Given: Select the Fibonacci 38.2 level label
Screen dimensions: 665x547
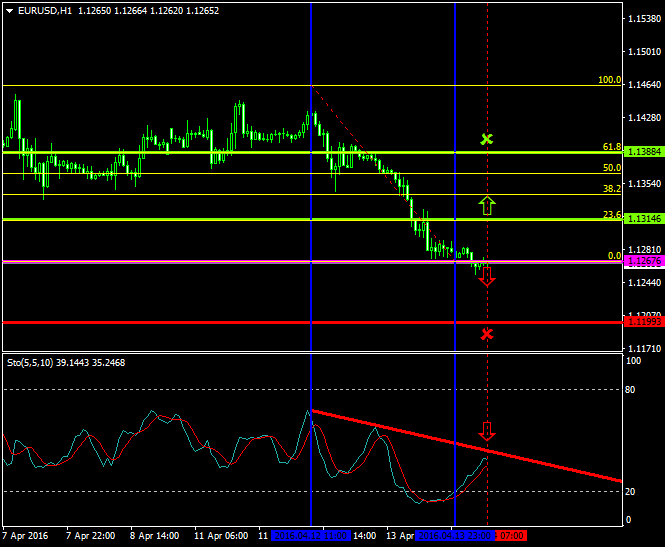Looking at the screenshot, I should pos(612,189).
